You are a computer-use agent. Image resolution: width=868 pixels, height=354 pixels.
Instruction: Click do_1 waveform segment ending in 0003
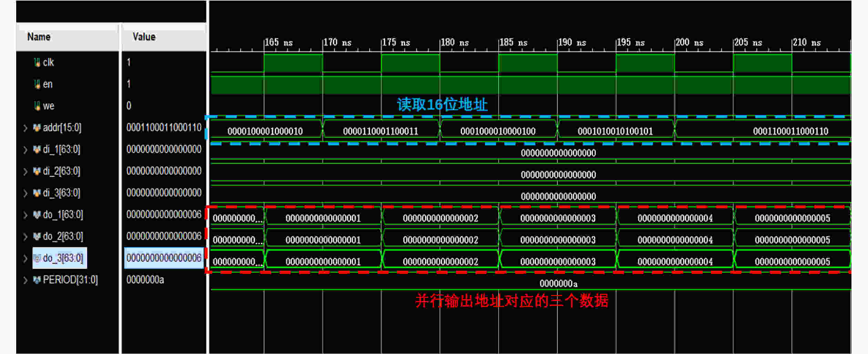click(x=558, y=218)
